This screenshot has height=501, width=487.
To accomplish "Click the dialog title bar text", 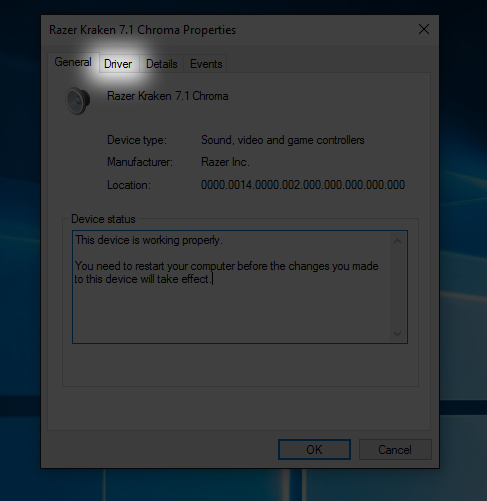I will point(143,30).
